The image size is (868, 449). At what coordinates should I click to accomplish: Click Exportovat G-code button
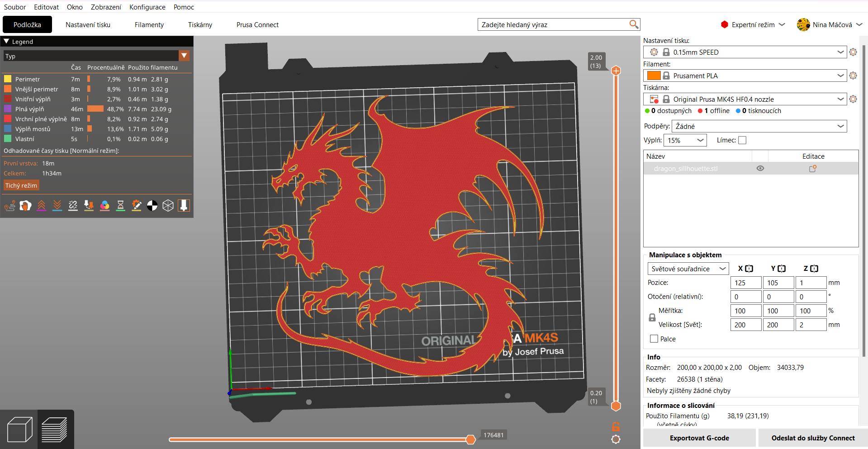[699, 438]
